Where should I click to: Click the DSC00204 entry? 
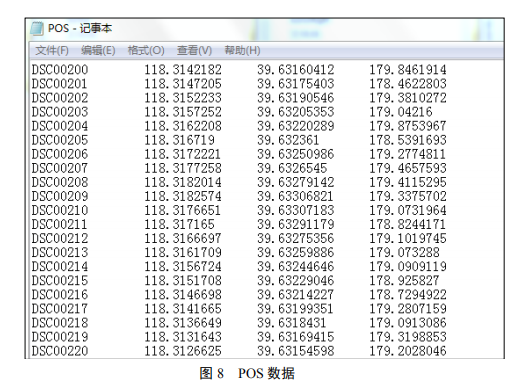point(60,126)
